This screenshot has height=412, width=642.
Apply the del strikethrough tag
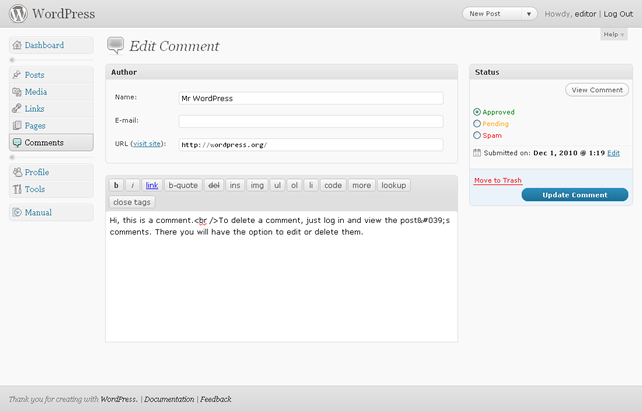[214, 185]
